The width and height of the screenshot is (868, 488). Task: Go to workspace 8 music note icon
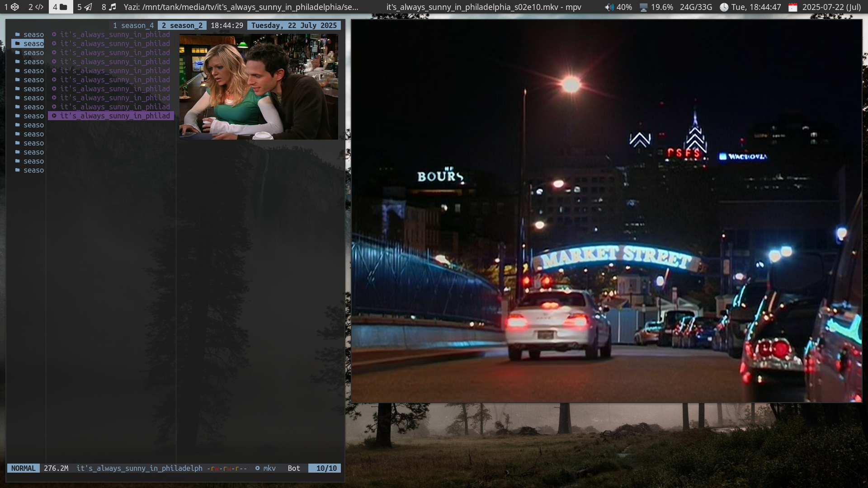109,7
